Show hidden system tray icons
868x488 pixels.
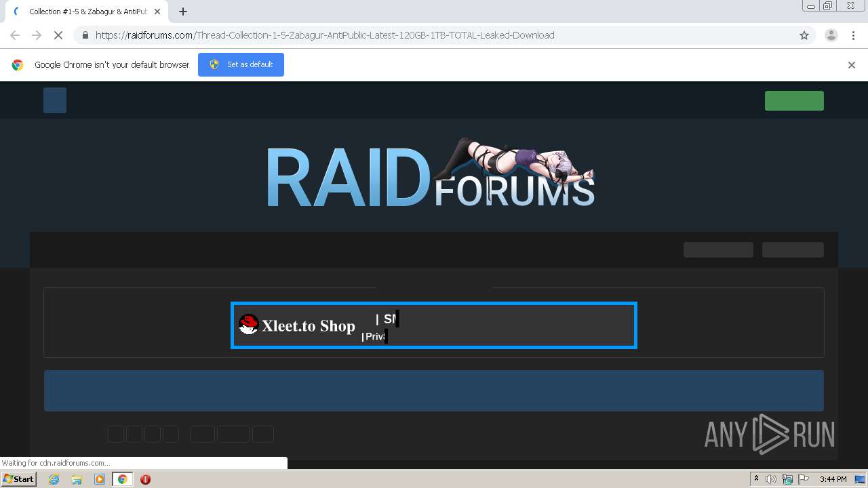(x=757, y=479)
